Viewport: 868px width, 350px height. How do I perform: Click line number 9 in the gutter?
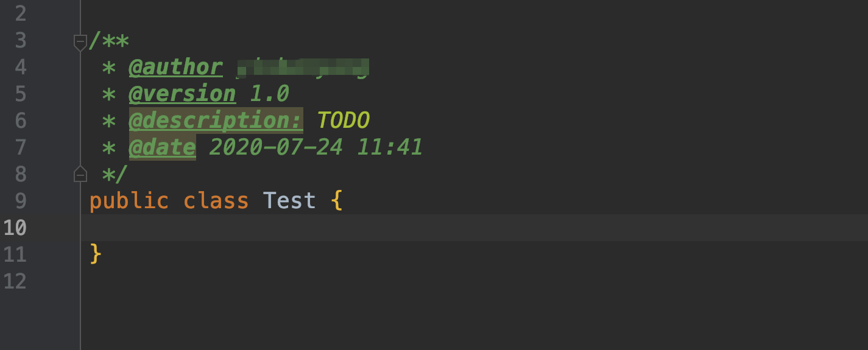(x=21, y=201)
